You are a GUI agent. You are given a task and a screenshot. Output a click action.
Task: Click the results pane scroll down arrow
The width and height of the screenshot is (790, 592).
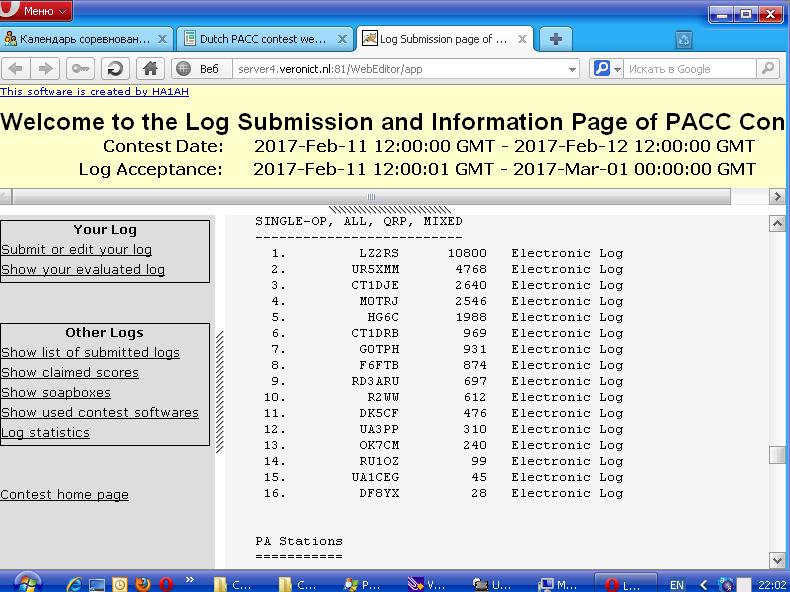tap(777, 560)
